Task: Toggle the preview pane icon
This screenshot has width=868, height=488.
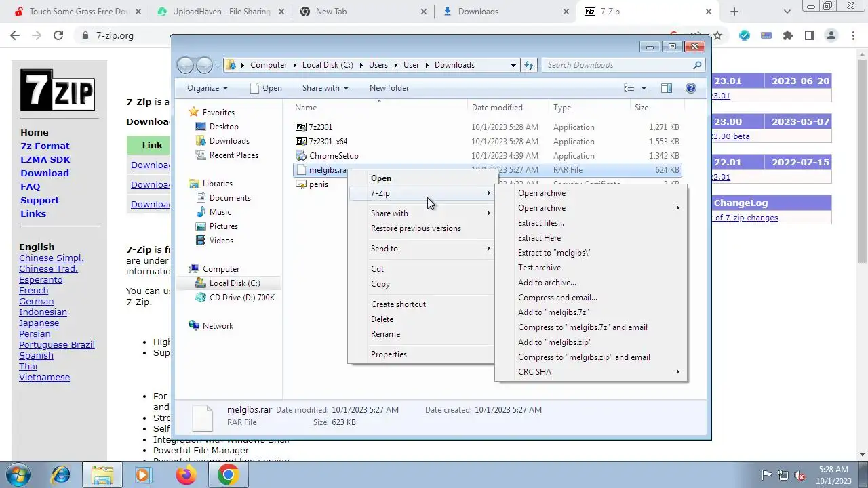Action: pyautogui.click(x=667, y=88)
